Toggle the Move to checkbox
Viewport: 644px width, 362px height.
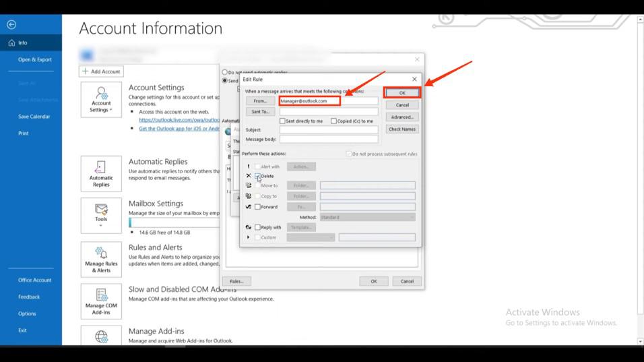[x=257, y=186]
